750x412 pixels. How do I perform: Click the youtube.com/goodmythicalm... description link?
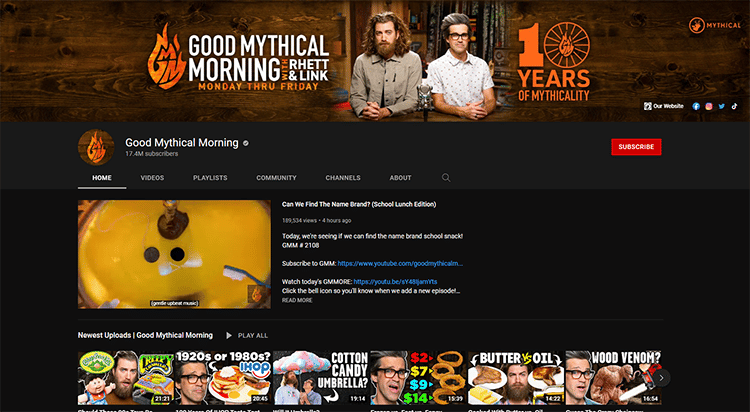(400, 263)
